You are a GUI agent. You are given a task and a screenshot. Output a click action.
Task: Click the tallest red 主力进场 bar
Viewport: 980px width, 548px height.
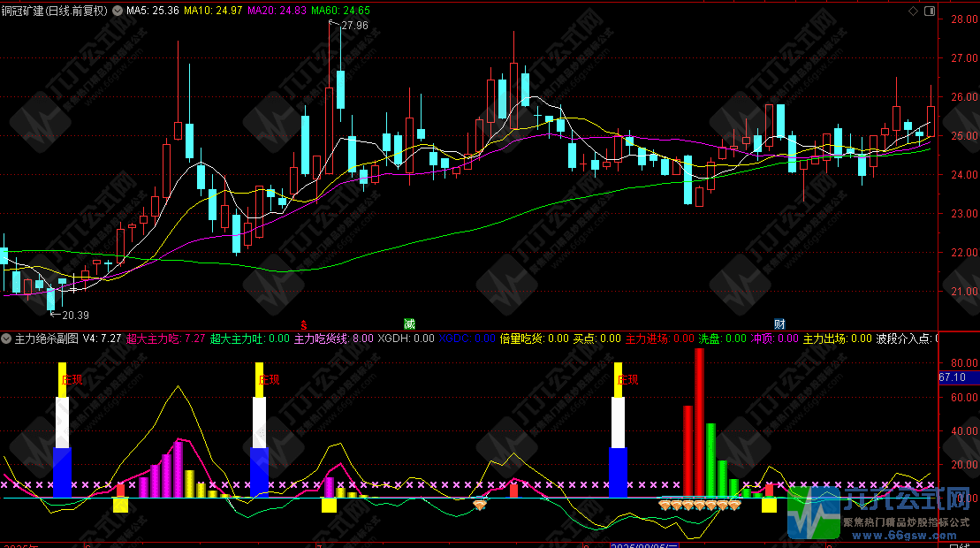(699, 422)
